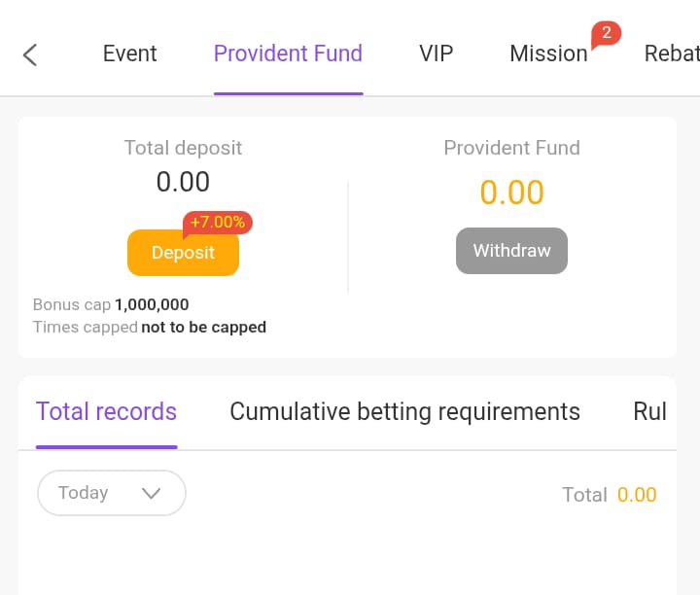Click the Provident Fund 0.00 amount
Viewport: 700px width, 595px height.
[x=511, y=192]
